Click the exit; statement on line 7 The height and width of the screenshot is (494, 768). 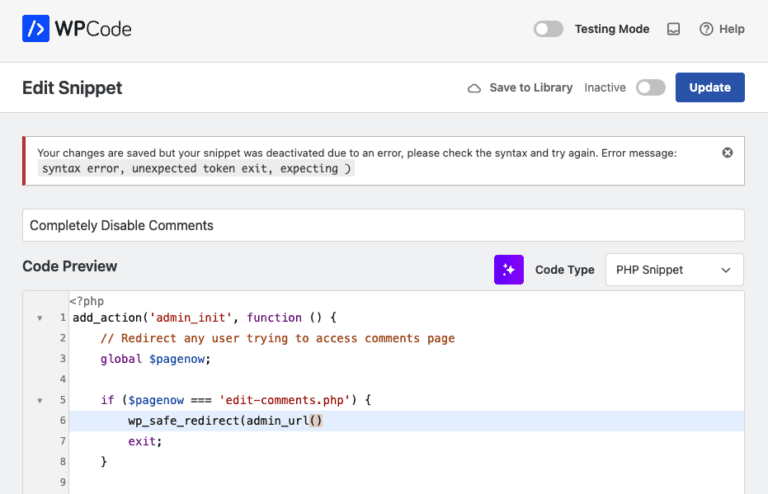[x=144, y=441]
